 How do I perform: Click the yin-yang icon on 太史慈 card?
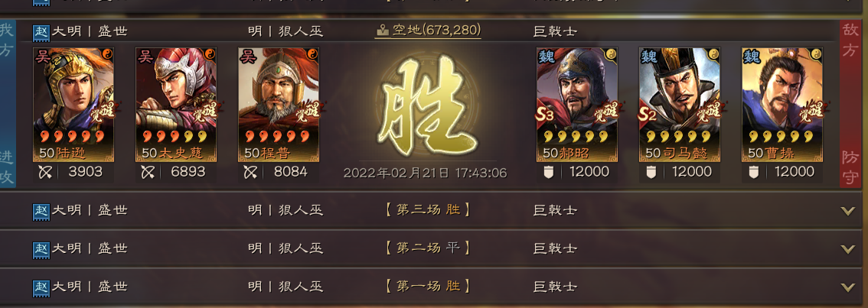[x=210, y=54]
